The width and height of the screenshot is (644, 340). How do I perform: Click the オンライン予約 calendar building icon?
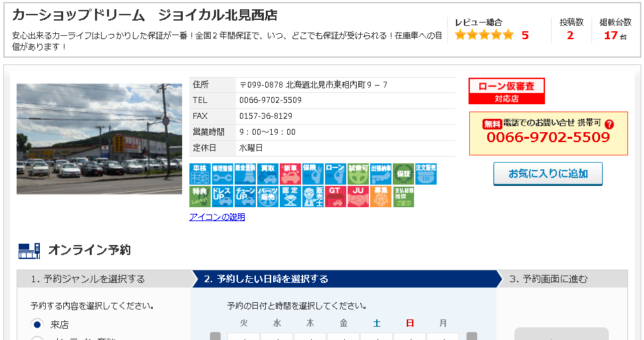[x=29, y=250]
